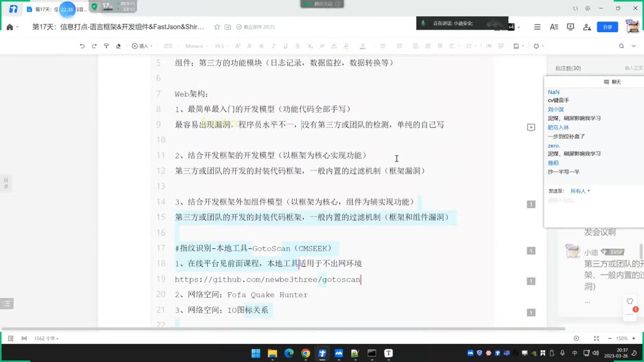Toggle underline formatting

(x=286, y=46)
